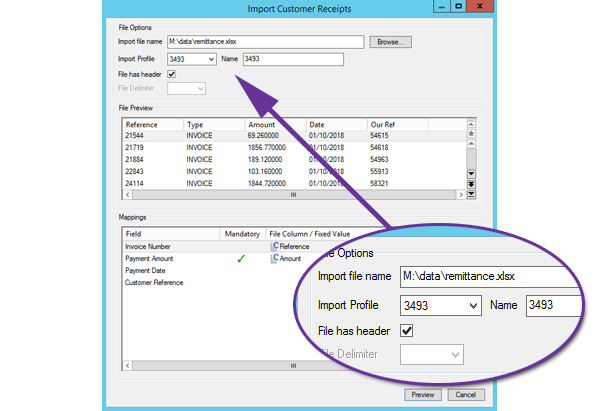Click the amount cell 1844.720000

coord(267,183)
